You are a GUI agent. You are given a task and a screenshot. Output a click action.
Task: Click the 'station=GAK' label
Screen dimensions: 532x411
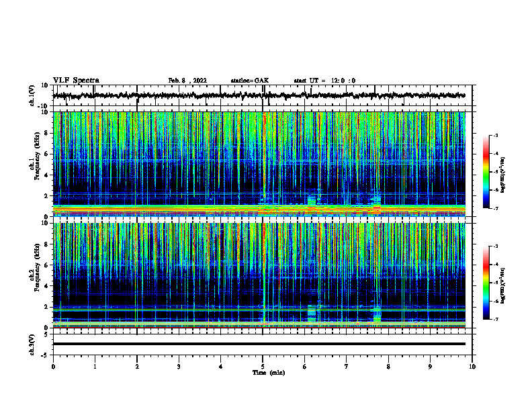250,81
